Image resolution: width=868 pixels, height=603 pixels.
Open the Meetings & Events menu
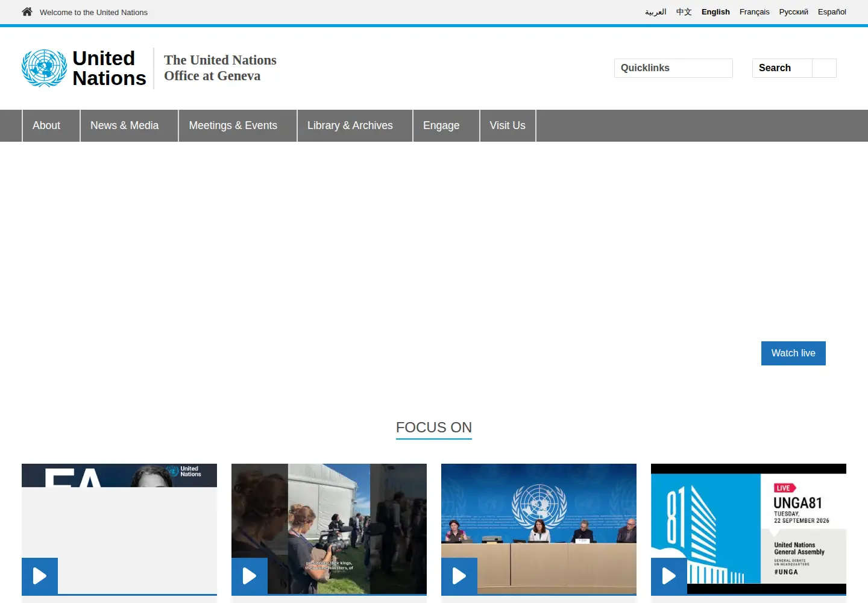237,125
